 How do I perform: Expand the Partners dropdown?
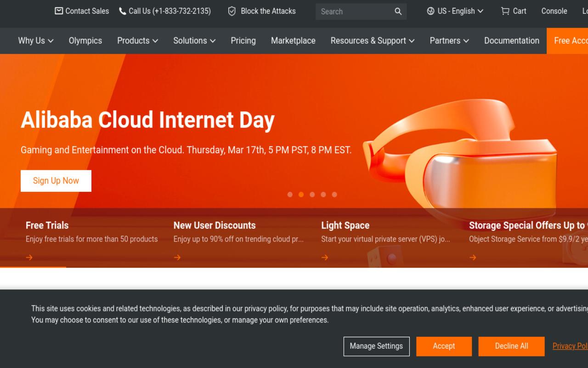[x=449, y=40]
